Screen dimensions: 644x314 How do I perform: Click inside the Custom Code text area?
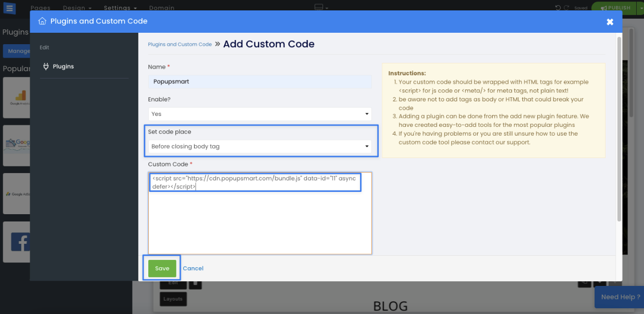[x=260, y=213]
